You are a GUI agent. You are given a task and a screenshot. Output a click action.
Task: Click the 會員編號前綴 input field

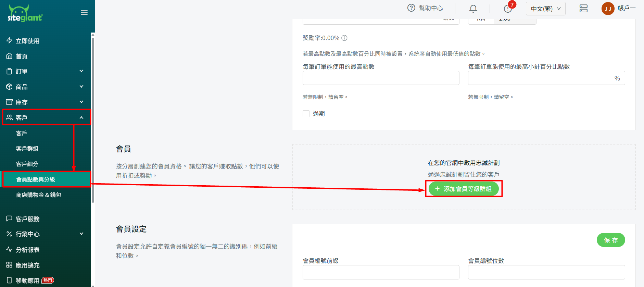click(x=381, y=272)
